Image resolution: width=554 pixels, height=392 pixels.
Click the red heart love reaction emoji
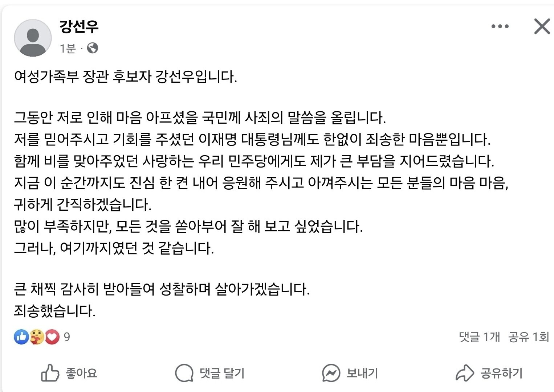[x=52, y=337]
